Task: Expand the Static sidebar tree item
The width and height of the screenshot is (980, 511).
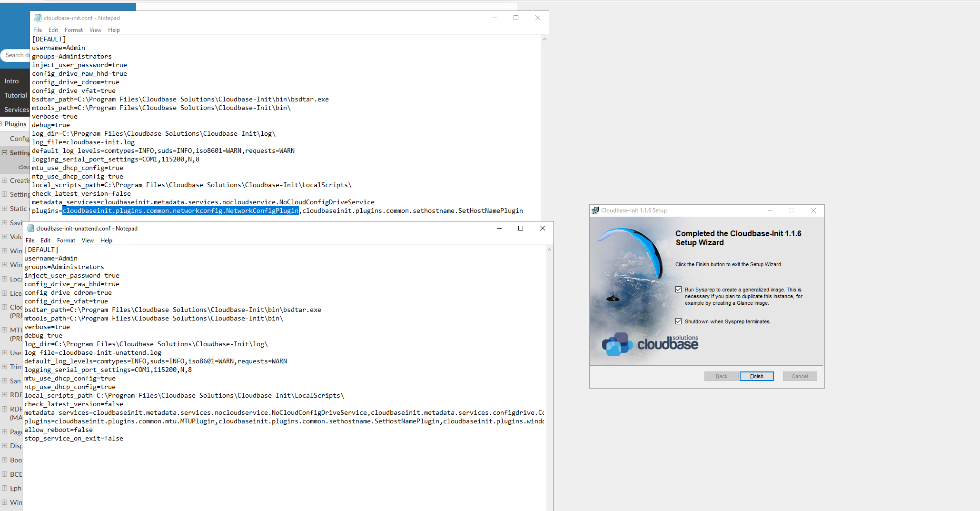Action: coord(5,209)
